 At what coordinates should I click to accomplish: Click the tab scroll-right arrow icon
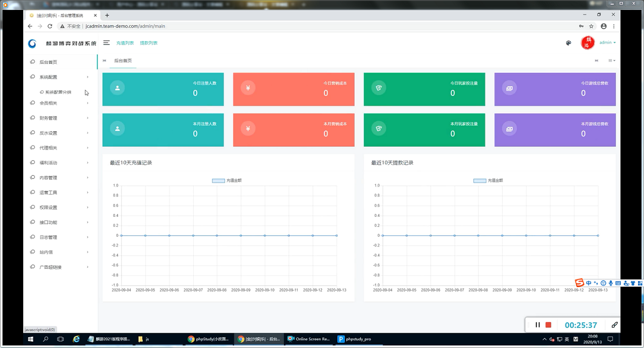pyautogui.click(x=596, y=61)
